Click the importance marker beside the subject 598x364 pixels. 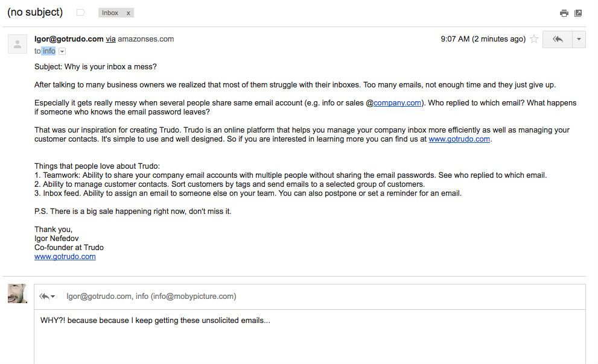click(x=81, y=13)
